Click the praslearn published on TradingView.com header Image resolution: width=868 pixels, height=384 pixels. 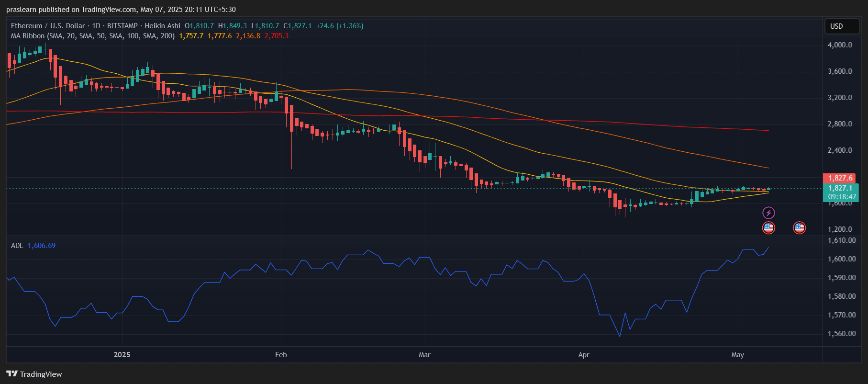pyautogui.click(x=121, y=10)
